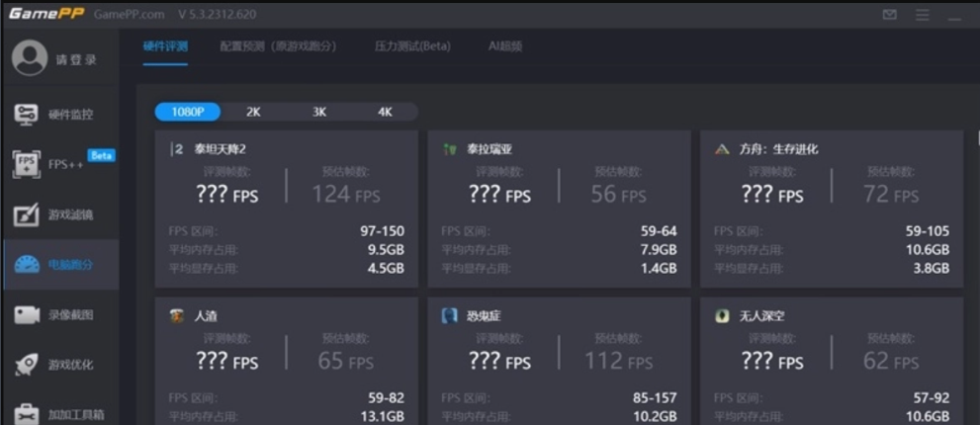The height and width of the screenshot is (425, 980).
Task: Open 游戏滤镜 game filter icon
Action: (27, 214)
